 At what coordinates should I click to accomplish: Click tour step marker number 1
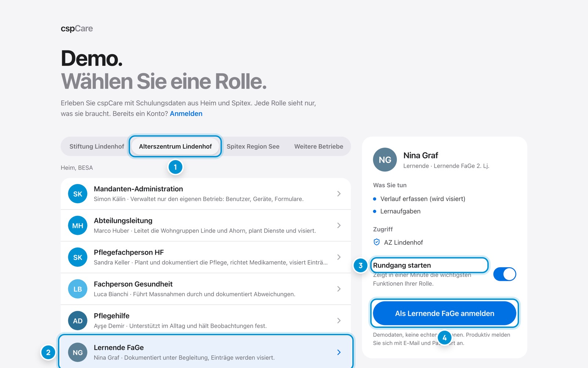point(175,167)
